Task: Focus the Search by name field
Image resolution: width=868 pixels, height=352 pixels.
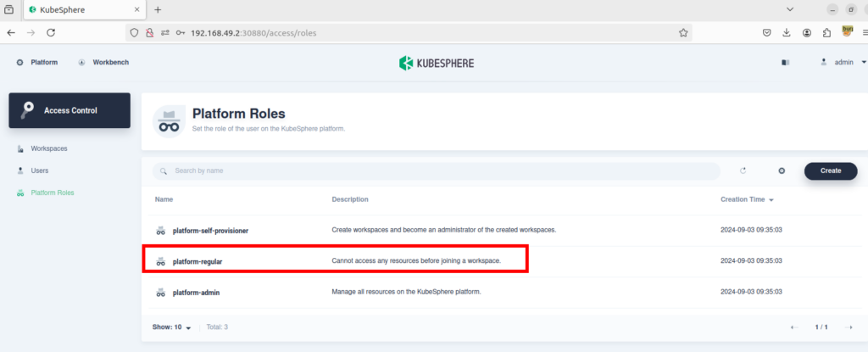Action: click(x=437, y=170)
